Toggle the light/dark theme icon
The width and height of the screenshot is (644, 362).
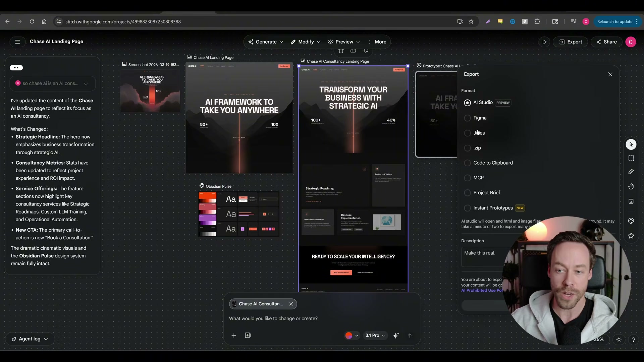pyautogui.click(x=619, y=340)
